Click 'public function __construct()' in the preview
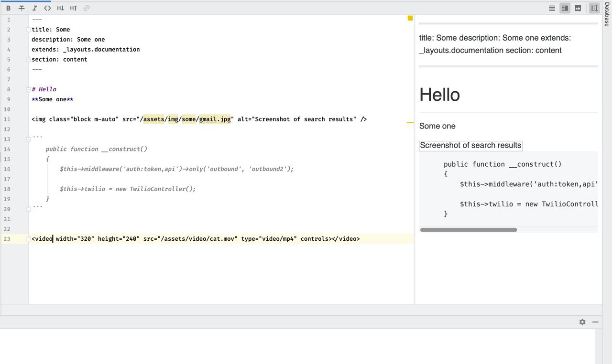 click(503, 164)
